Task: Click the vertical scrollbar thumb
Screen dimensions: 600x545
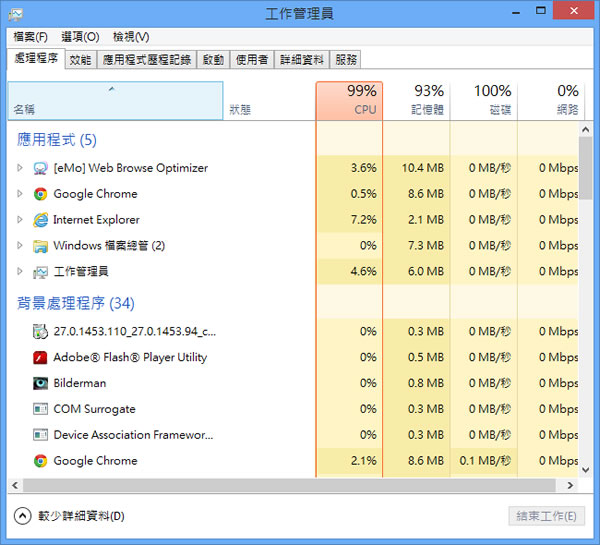Action: (x=585, y=168)
